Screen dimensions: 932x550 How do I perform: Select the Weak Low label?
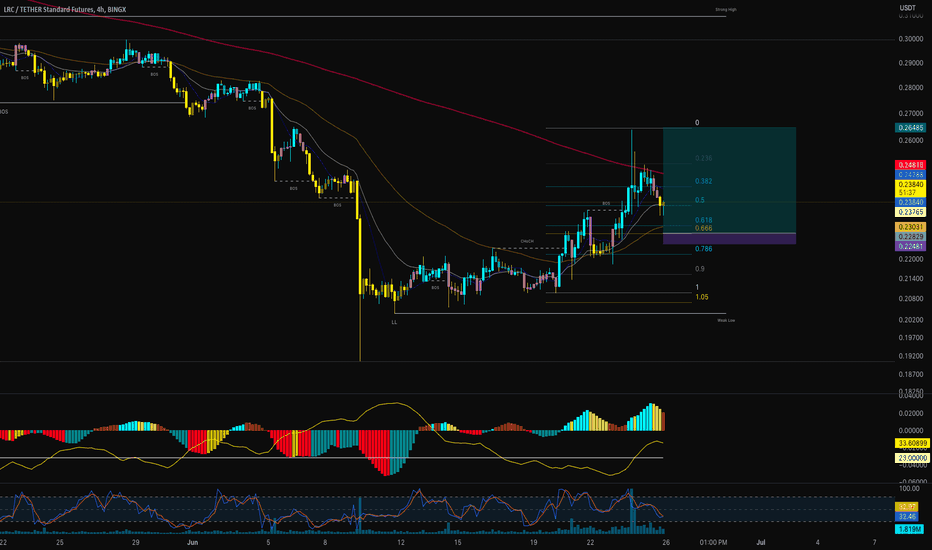point(726,320)
